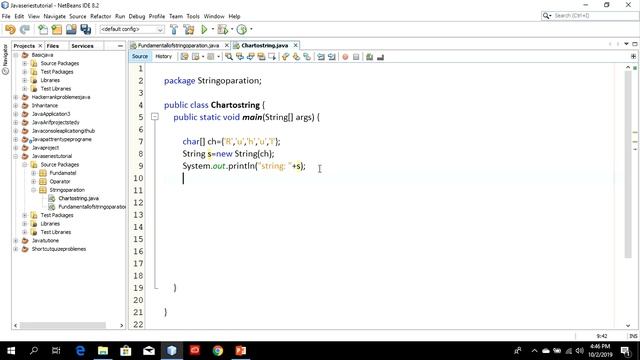Click the Debug Project icon
The image size is (640, 360).
(x=222, y=29)
